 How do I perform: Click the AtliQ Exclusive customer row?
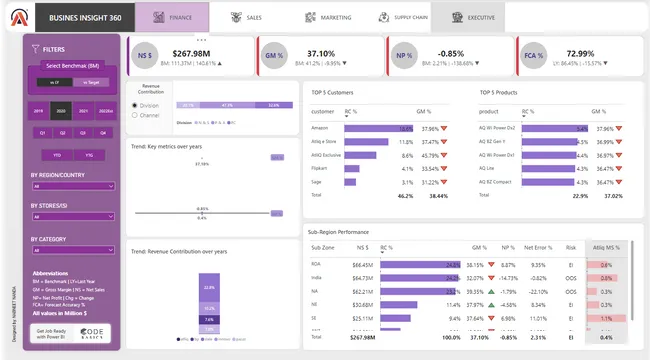point(379,155)
